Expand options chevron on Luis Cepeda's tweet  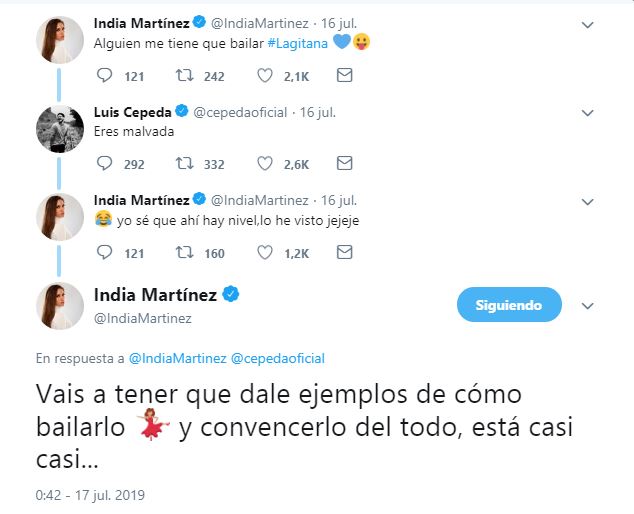[587, 113]
